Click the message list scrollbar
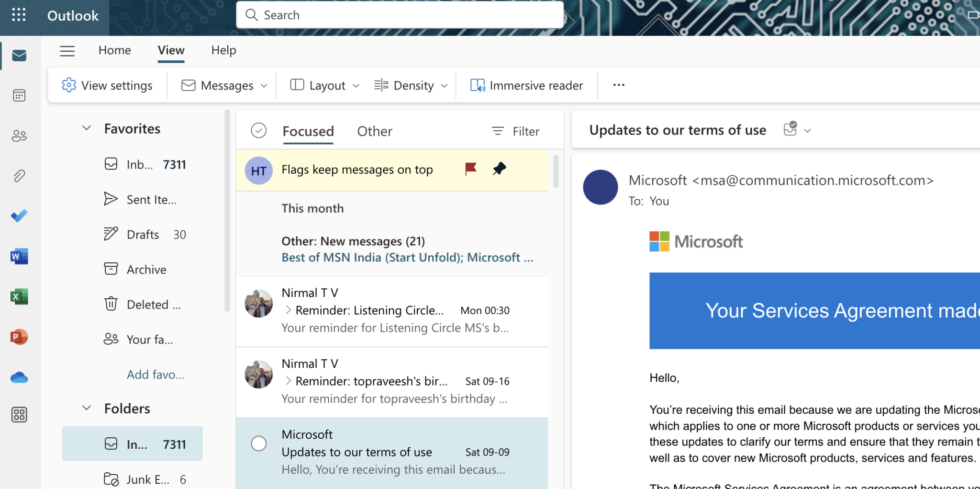980x489 pixels. pos(556,171)
